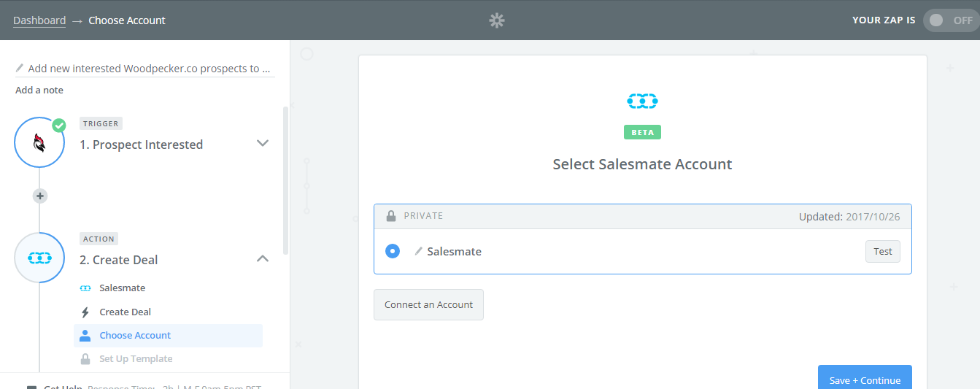Click Add a note
Screen dimensions: 980x389
tap(39, 90)
